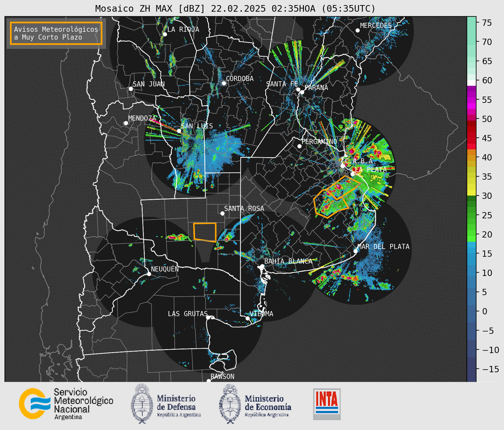Click the SANTA ROSA city marker dot
The height and width of the screenshot is (430, 504).
tap(222, 213)
